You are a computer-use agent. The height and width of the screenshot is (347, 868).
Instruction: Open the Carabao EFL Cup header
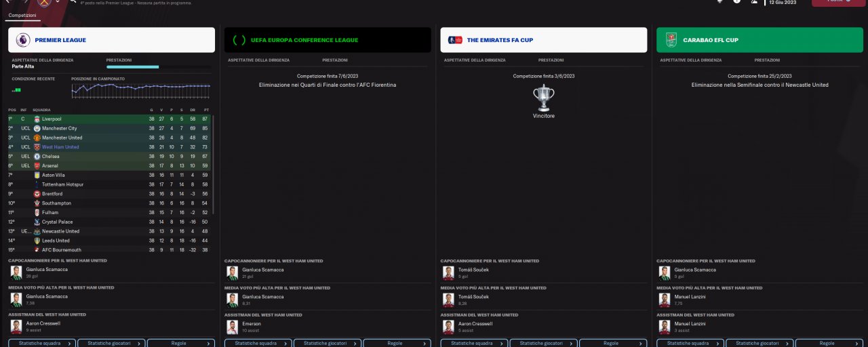coord(759,40)
